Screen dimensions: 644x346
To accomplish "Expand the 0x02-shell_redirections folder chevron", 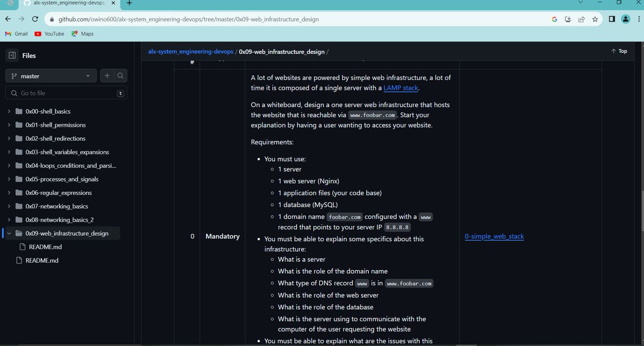I will [x=9, y=139].
